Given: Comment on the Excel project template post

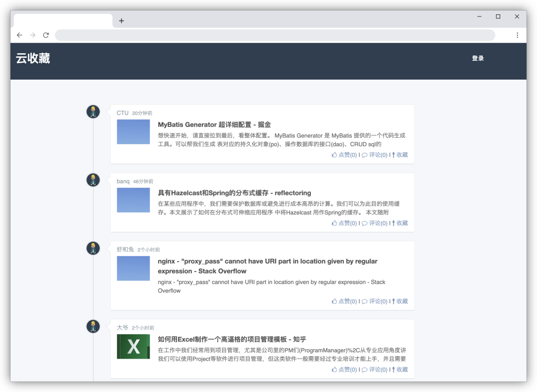Looking at the screenshot, I should tap(375, 370).
